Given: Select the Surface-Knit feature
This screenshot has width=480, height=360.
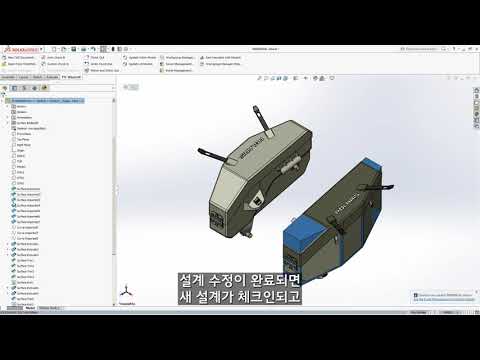Looking at the screenshot, I should [23, 282].
